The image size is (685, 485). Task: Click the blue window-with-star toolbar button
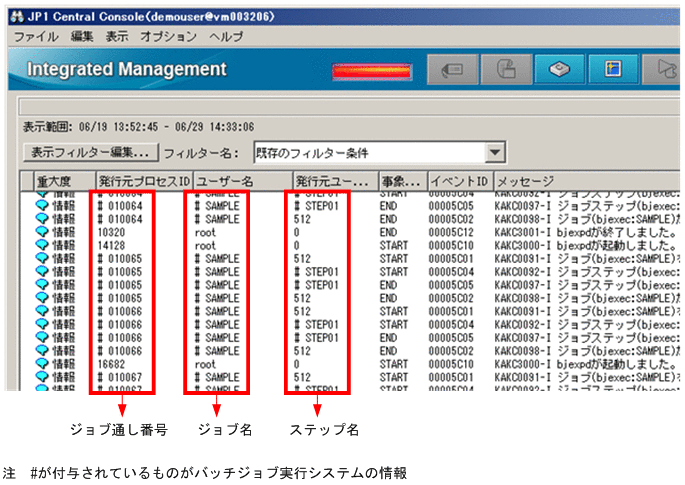[x=613, y=69]
